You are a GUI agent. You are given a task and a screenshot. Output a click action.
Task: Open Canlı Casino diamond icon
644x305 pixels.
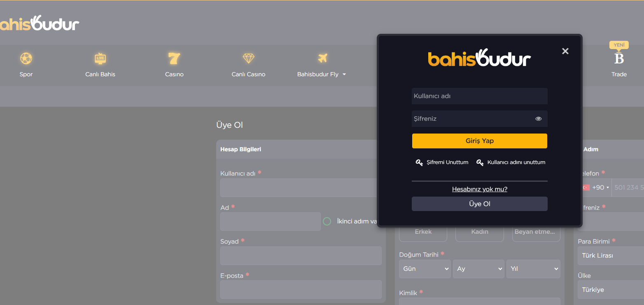(x=248, y=59)
